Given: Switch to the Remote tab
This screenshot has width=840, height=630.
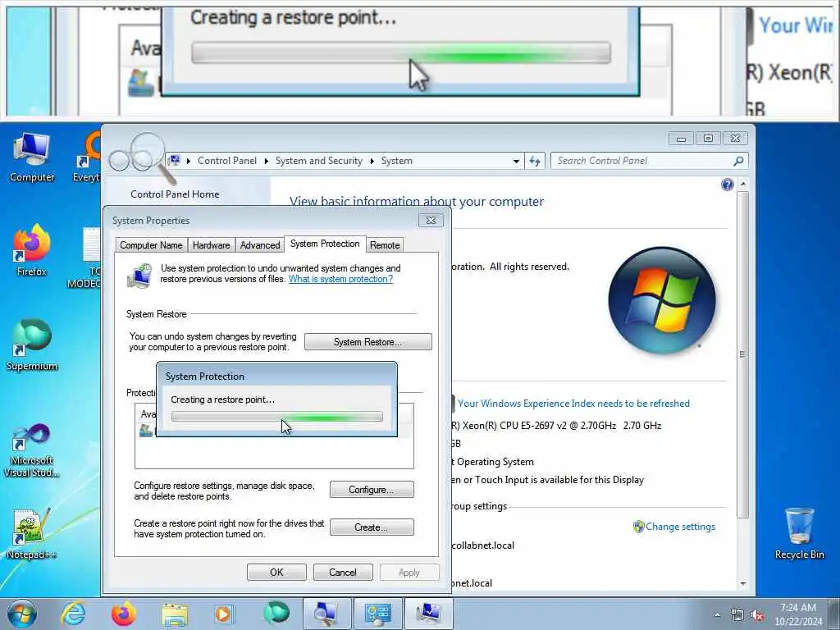Looking at the screenshot, I should 385,244.
